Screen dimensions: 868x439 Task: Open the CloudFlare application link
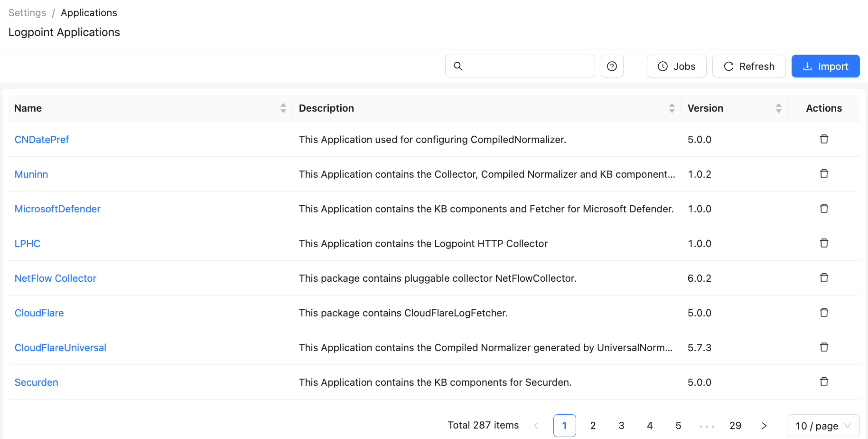pyautogui.click(x=39, y=313)
